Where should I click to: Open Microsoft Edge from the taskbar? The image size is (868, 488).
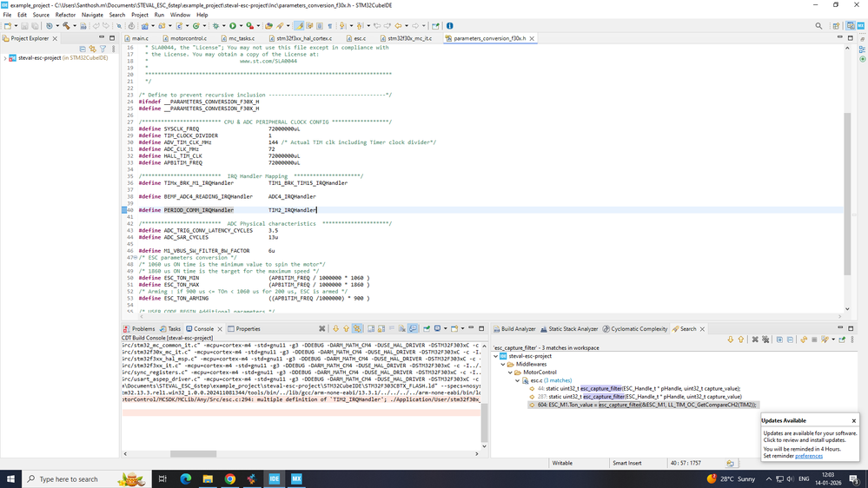(185, 478)
